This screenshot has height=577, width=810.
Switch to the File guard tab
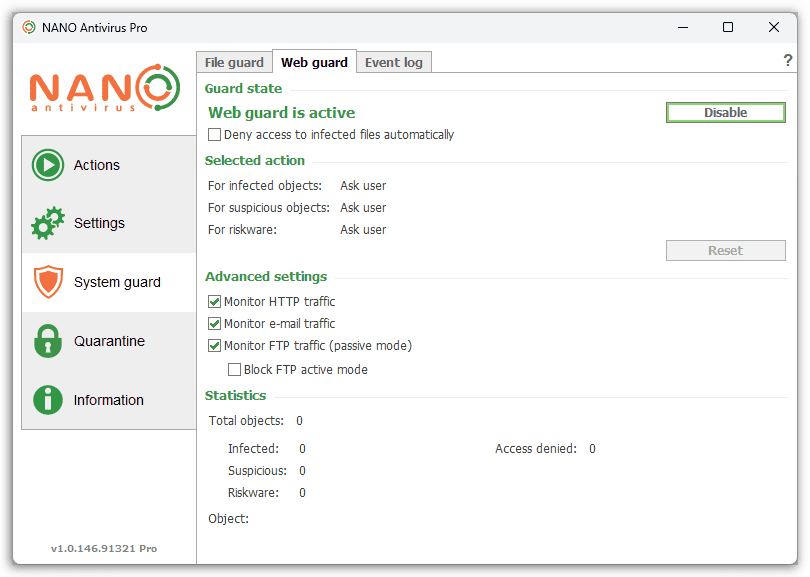click(234, 63)
